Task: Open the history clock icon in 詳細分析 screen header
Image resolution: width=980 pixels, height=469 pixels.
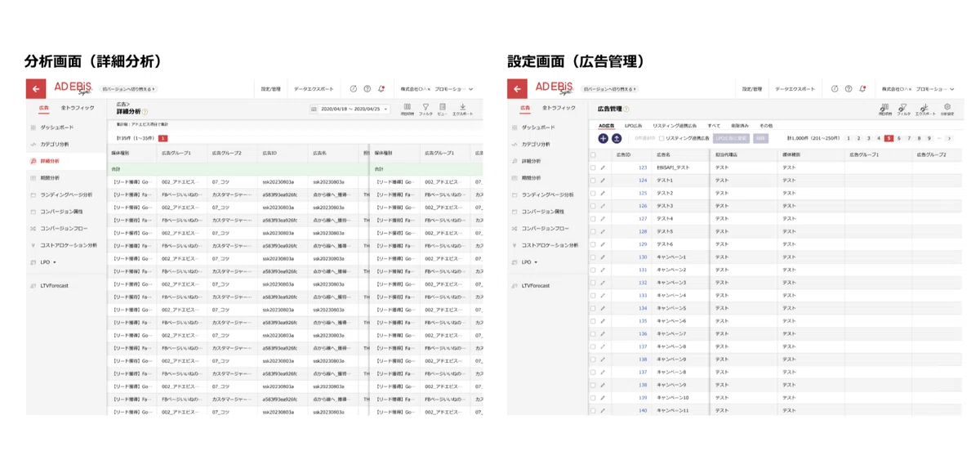Action: point(354,88)
